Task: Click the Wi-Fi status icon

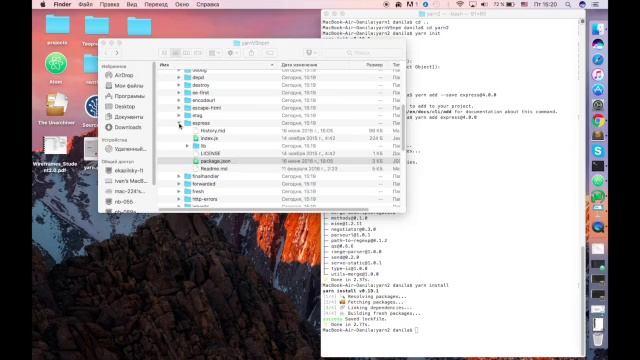Action: point(460,4)
